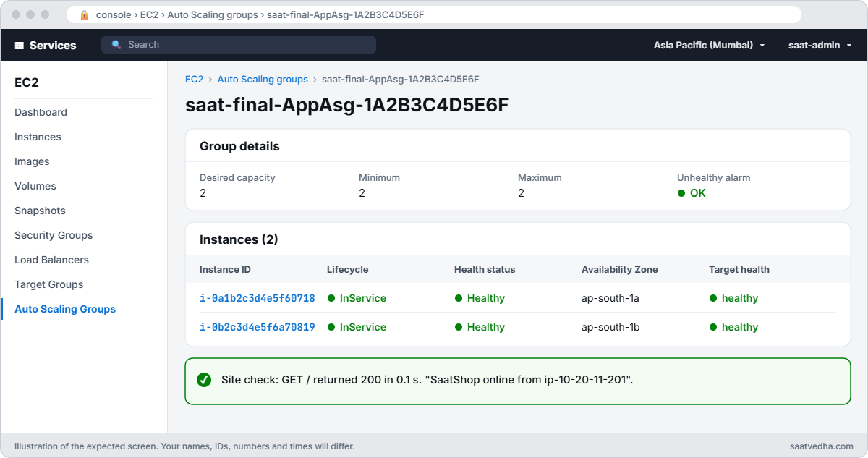The image size is (868, 458).
Task: Click target health for the ap-south-1a row
Action: coord(733,298)
